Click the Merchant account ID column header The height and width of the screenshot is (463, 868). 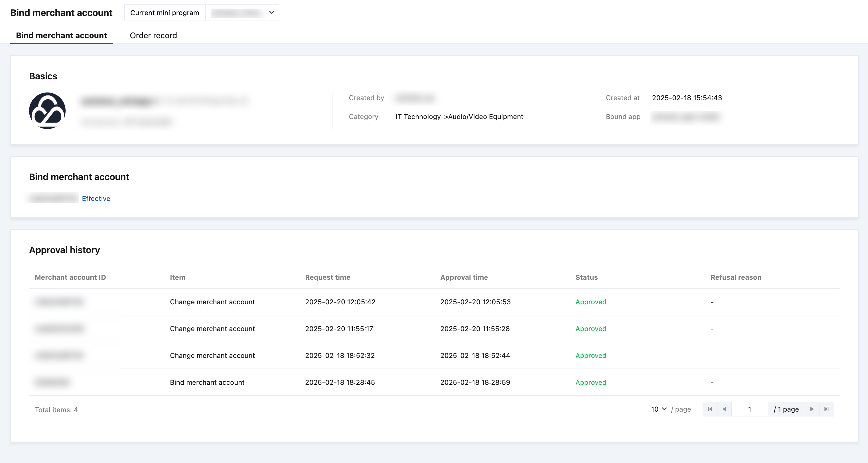coord(70,277)
